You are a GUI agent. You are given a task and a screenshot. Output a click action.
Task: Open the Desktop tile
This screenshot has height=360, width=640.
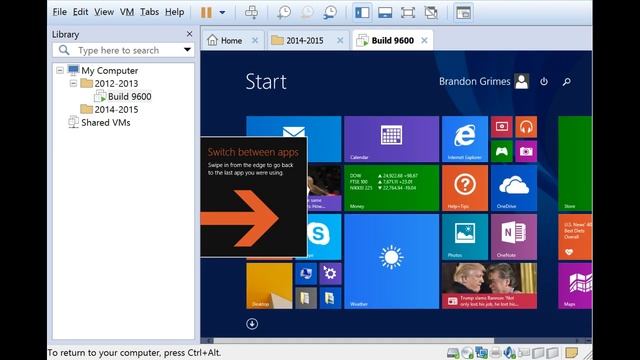269,286
